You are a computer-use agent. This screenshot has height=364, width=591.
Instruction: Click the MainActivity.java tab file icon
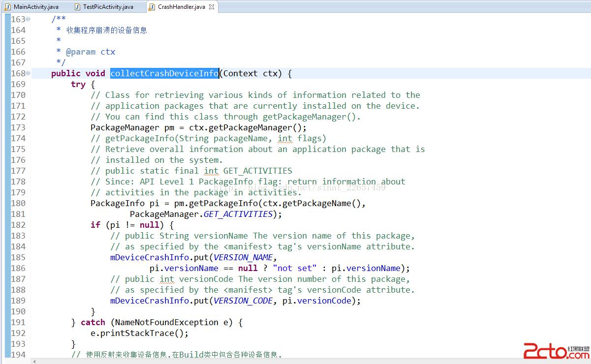coord(8,6)
